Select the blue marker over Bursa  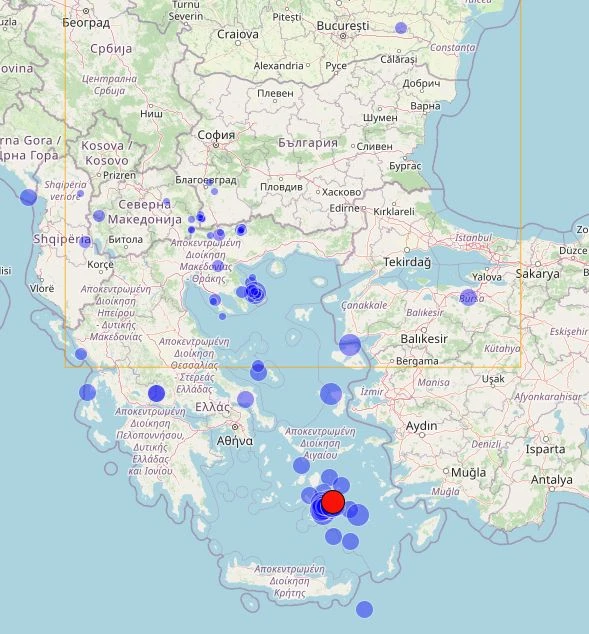point(468,297)
